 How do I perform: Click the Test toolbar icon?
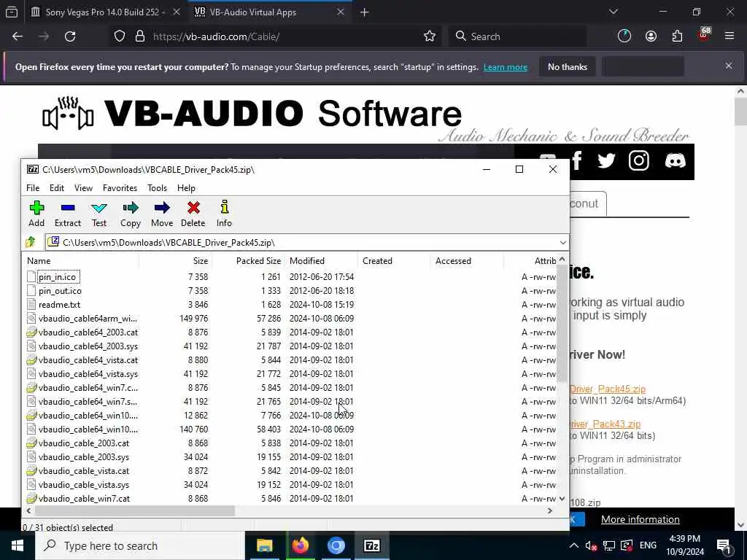coord(99,214)
